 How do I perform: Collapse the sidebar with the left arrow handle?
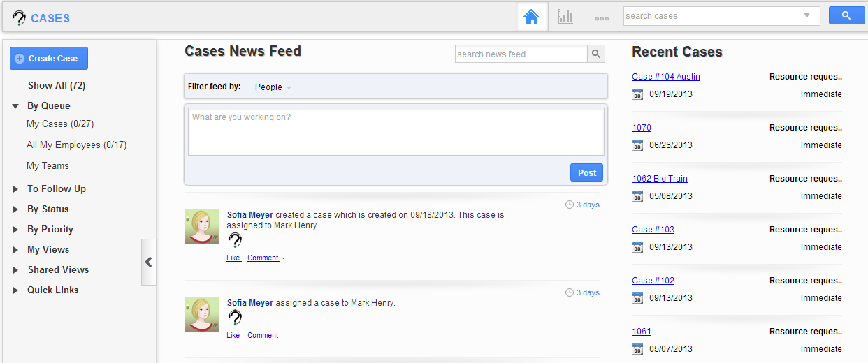pyautogui.click(x=148, y=262)
